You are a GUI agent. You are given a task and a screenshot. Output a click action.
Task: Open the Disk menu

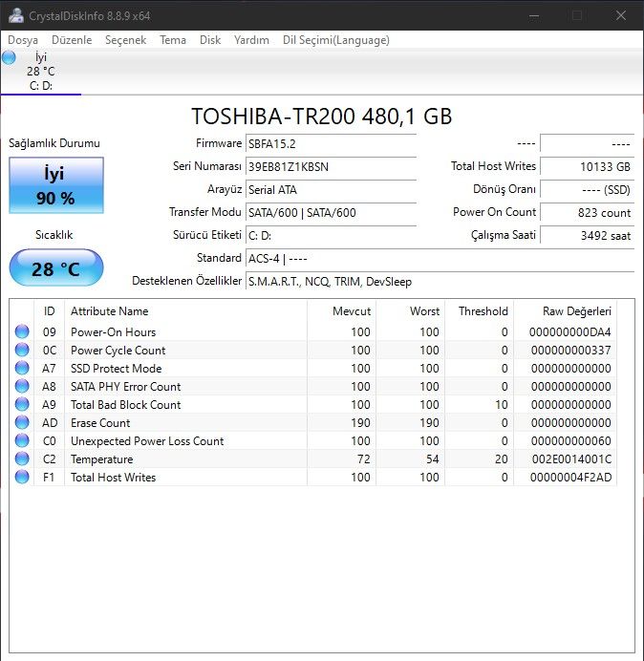210,40
